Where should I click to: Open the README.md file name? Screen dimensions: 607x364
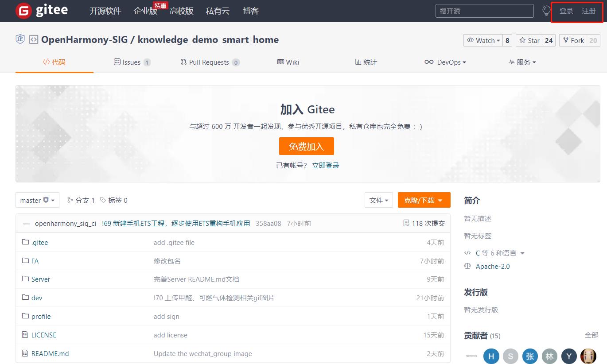pos(50,353)
